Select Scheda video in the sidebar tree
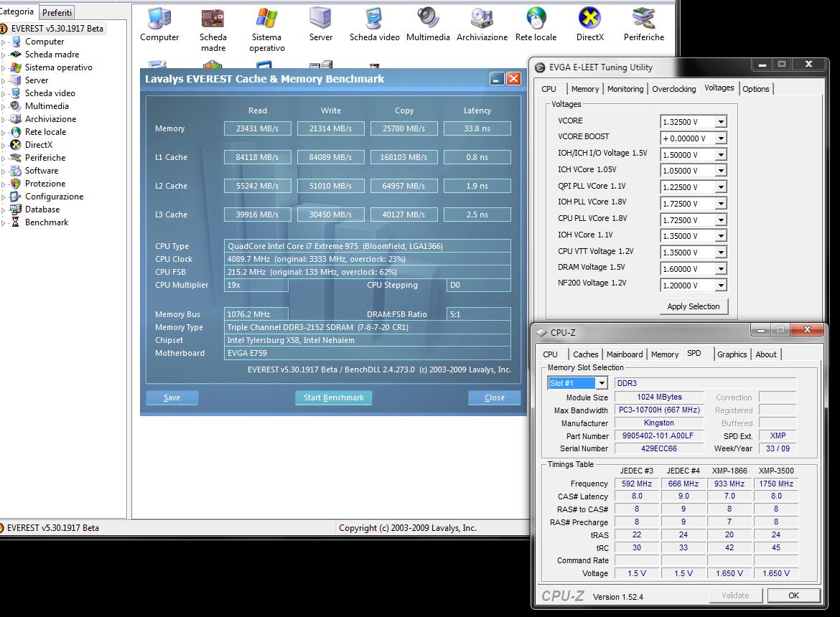840x617 pixels. pyautogui.click(x=50, y=93)
